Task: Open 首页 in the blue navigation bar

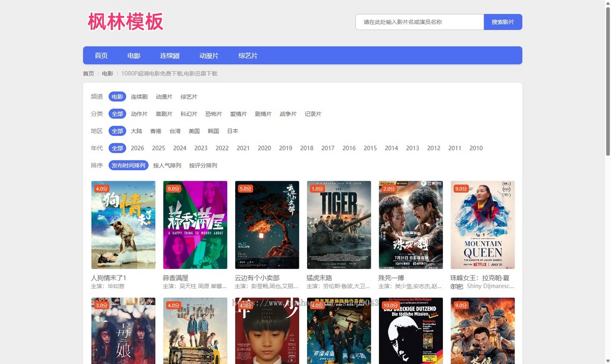Action: pyautogui.click(x=101, y=55)
